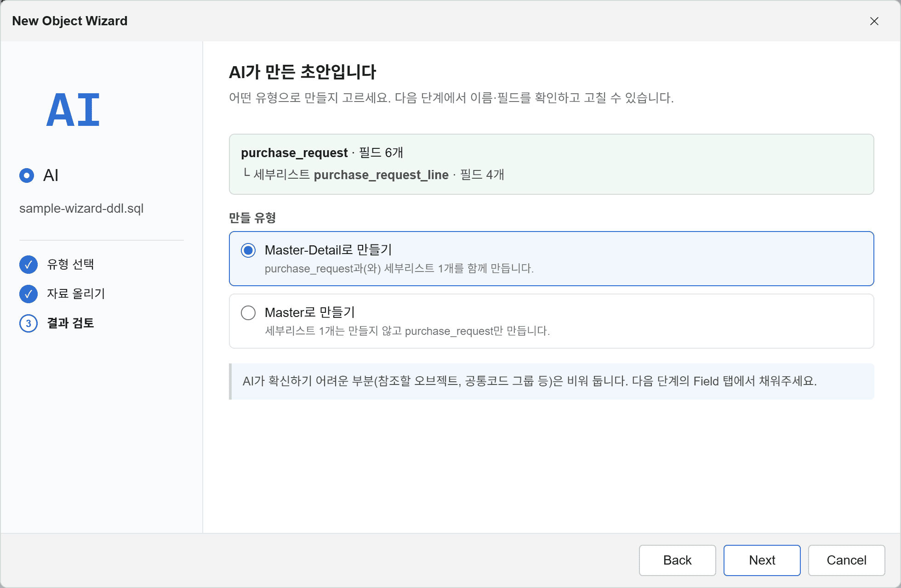
Task: Select the AI radio option in sidebar
Action: [27, 175]
